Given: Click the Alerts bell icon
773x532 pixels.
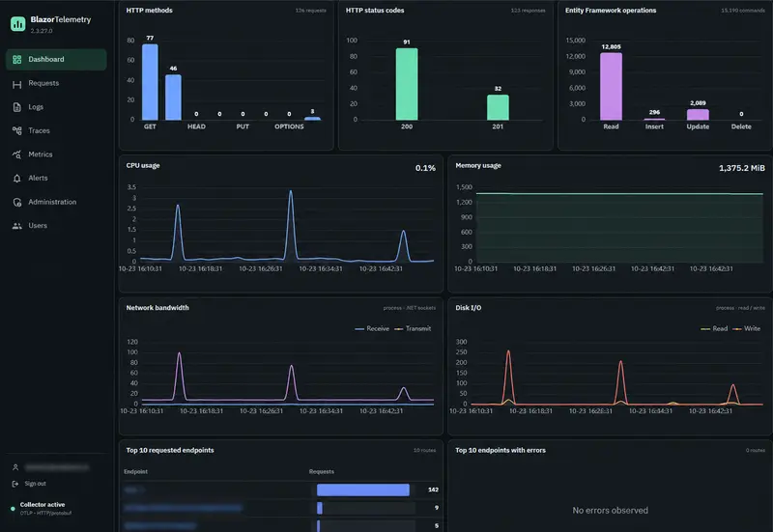Looking at the screenshot, I should (16, 179).
